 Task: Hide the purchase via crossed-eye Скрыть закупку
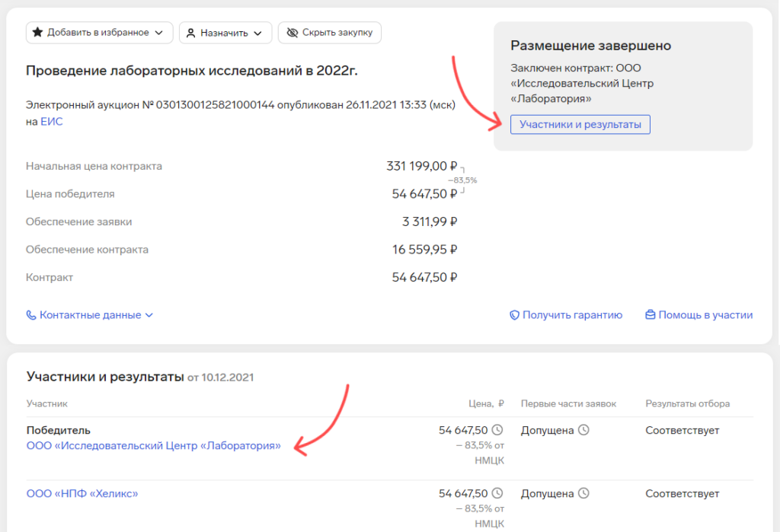pyautogui.click(x=330, y=33)
